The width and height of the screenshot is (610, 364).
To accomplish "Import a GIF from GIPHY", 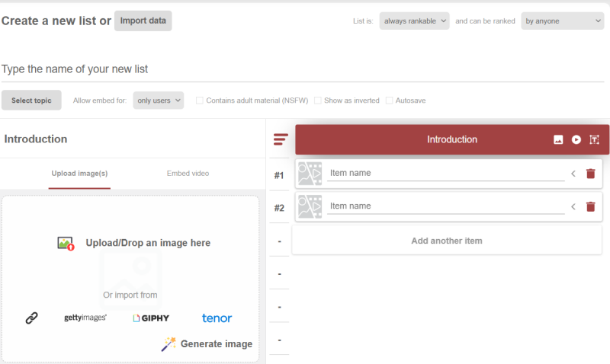I will [x=151, y=318].
